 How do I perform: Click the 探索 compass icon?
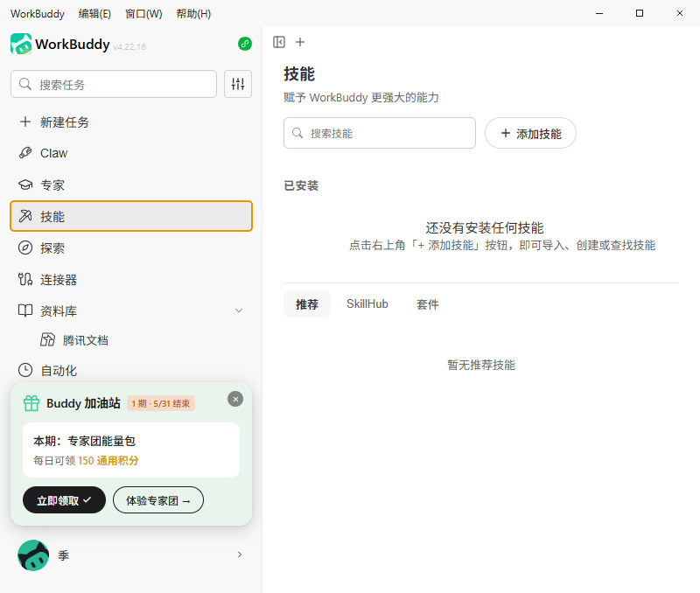(25, 248)
